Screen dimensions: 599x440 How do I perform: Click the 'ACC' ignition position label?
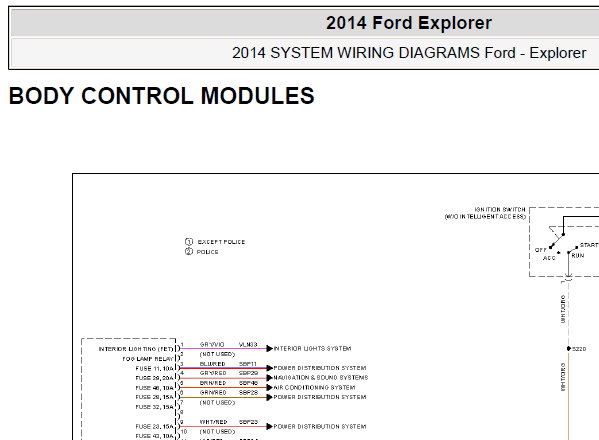point(549,258)
